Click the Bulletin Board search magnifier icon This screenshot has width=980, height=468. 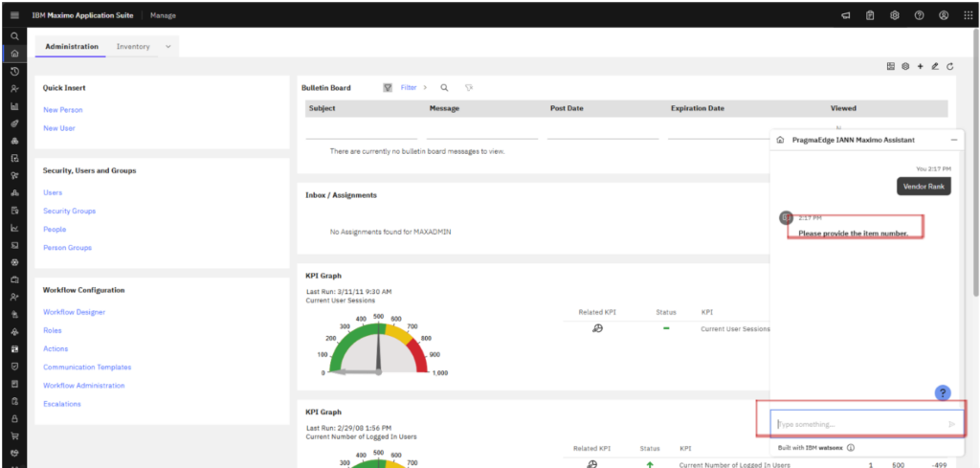tap(444, 88)
